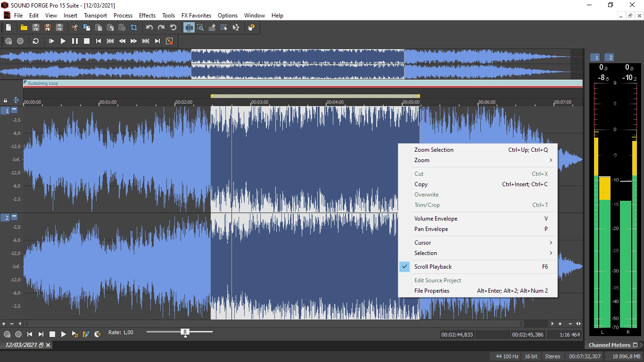This screenshot has width=644, height=362.
Task: Click the Undo arrow icon
Action: (149, 28)
